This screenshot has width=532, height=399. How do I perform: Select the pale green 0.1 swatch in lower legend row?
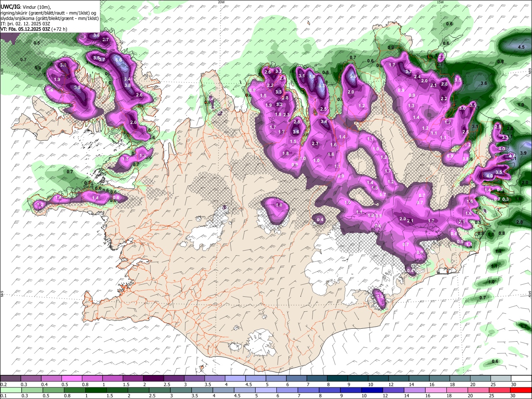click(x=11, y=390)
